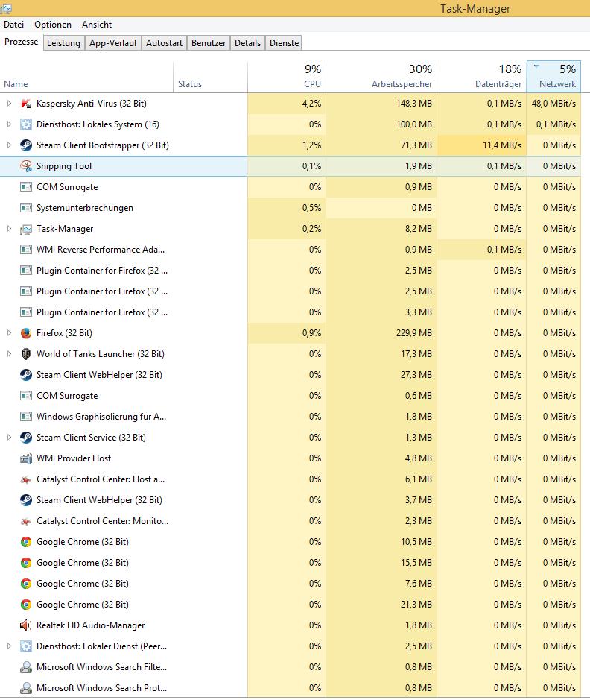
Task: Click the Steam Client Bootstrapper icon
Action: tap(26, 145)
